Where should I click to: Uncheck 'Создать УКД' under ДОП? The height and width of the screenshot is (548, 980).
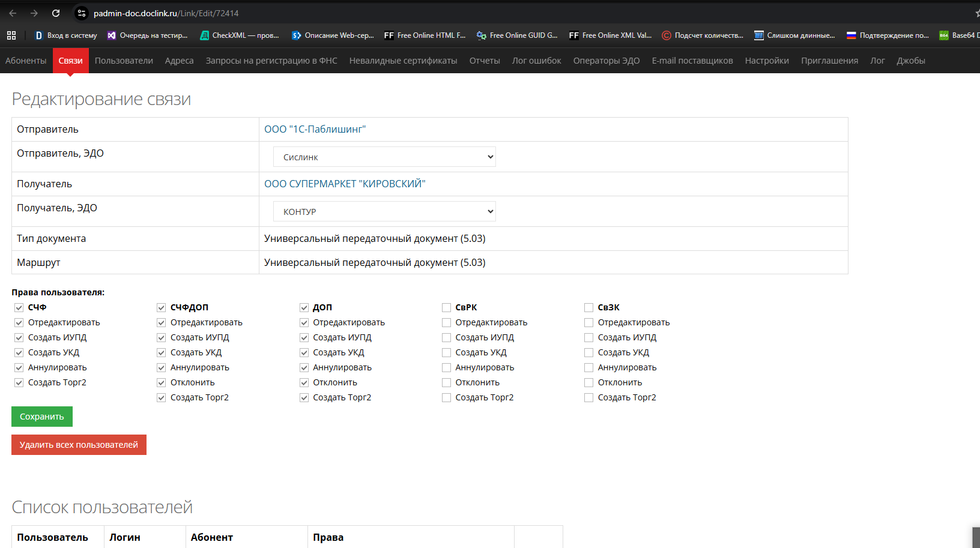tap(304, 353)
